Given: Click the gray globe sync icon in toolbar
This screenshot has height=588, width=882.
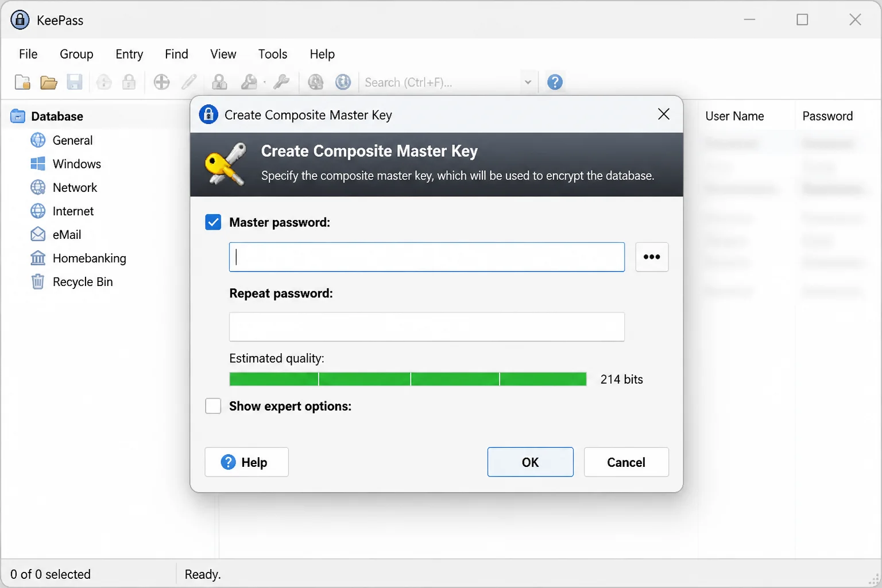Looking at the screenshot, I should [x=316, y=82].
